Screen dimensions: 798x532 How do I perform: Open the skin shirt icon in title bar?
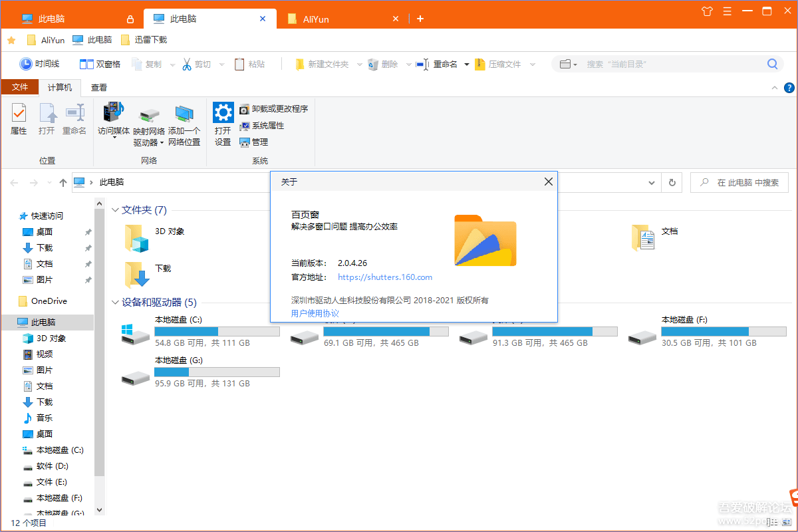(x=707, y=11)
